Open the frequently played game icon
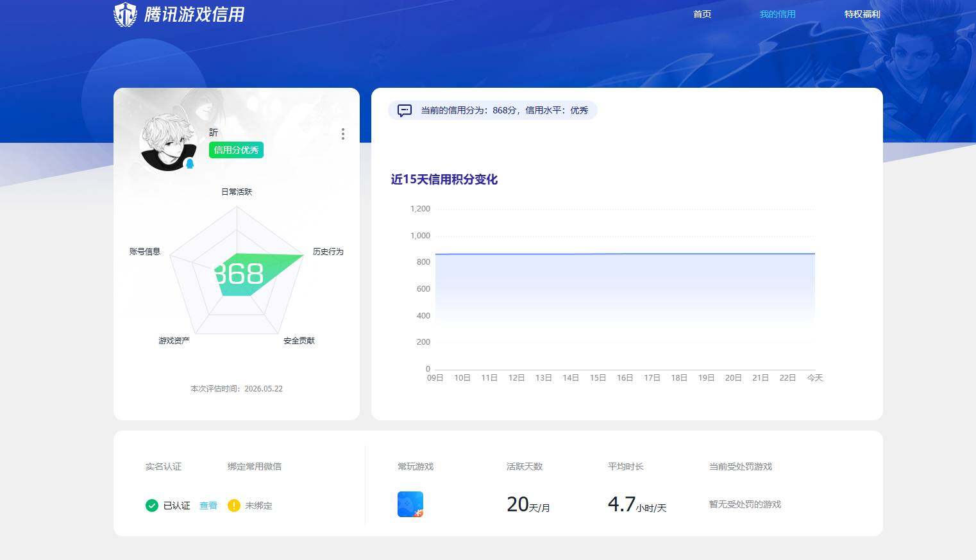The width and height of the screenshot is (976, 560). pyautogui.click(x=410, y=504)
